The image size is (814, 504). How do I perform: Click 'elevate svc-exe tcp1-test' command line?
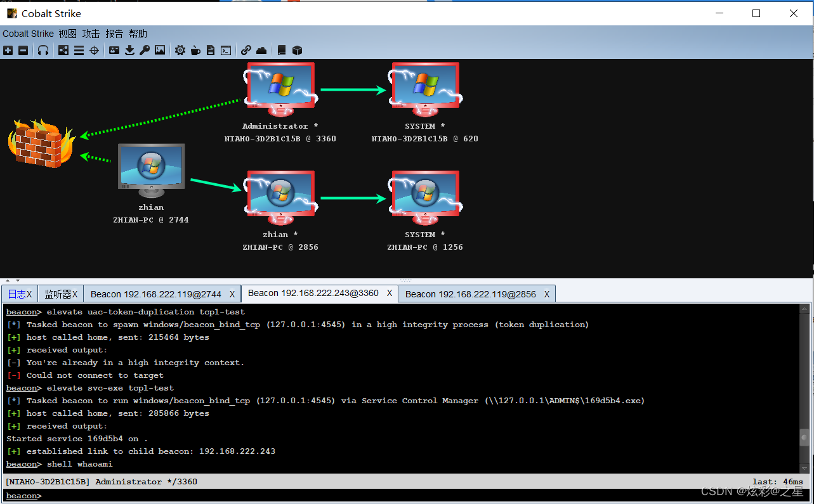pos(90,388)
